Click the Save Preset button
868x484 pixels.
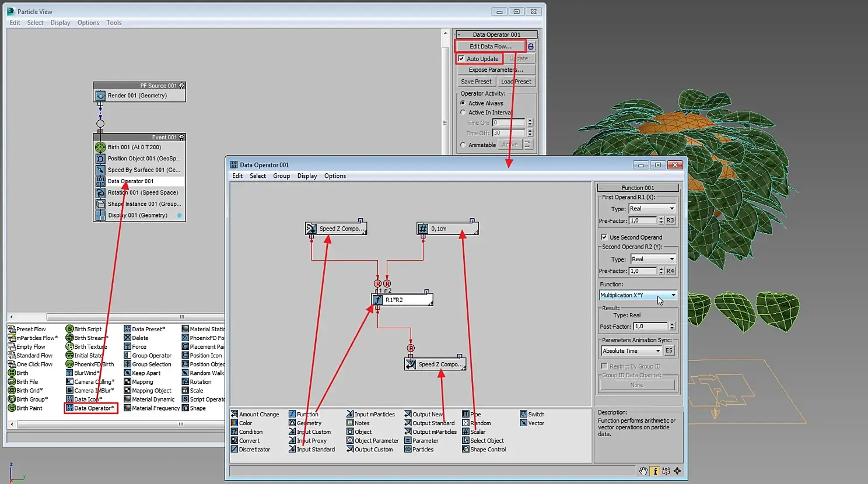point(476,82)
